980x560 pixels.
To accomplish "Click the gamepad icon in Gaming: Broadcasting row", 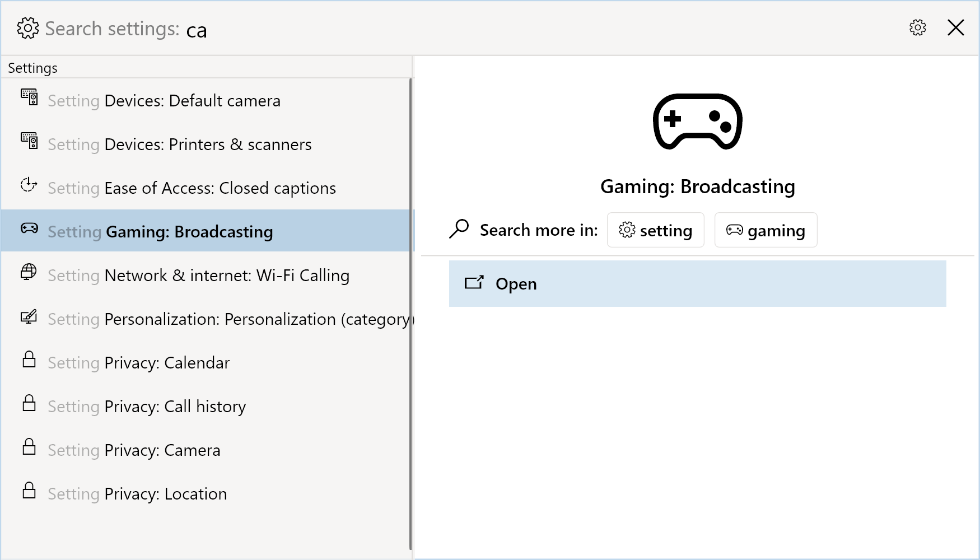I will 29,228.
